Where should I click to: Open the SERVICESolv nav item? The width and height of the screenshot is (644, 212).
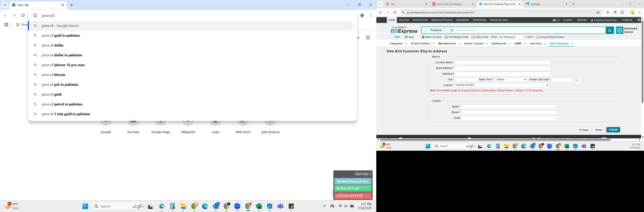tap(420, 20)
